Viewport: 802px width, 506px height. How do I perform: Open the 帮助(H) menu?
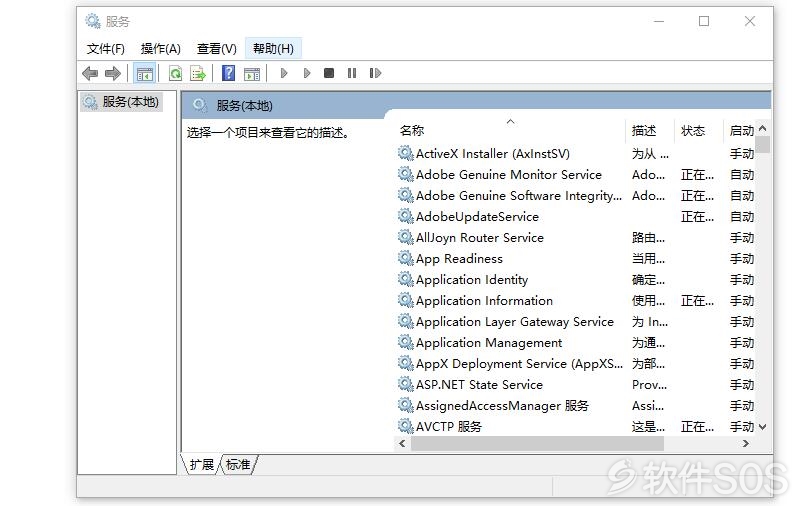[x=273, y=49]
